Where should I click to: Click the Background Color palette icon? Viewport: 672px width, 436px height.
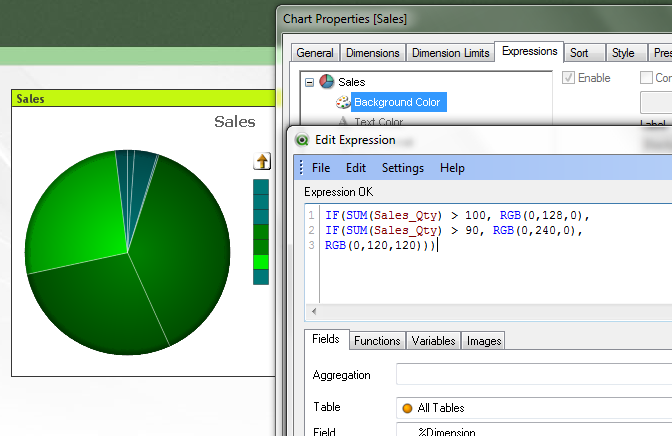(343, 102)
